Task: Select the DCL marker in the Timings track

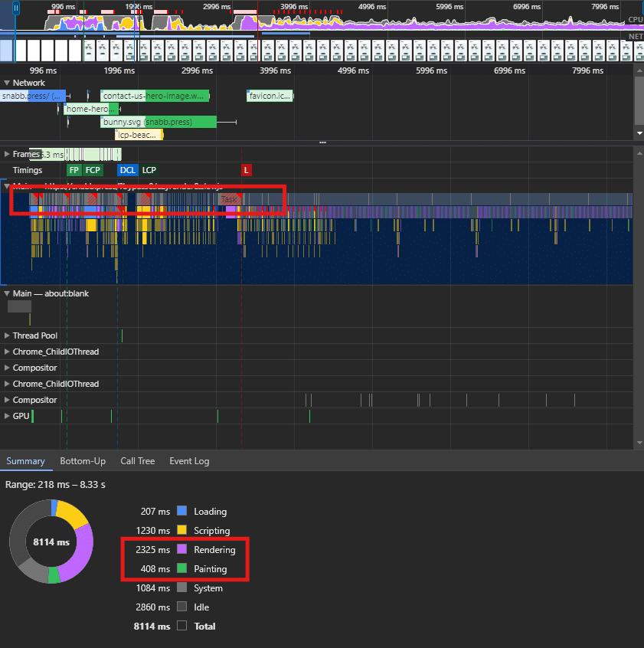Action: click(127, 170)
